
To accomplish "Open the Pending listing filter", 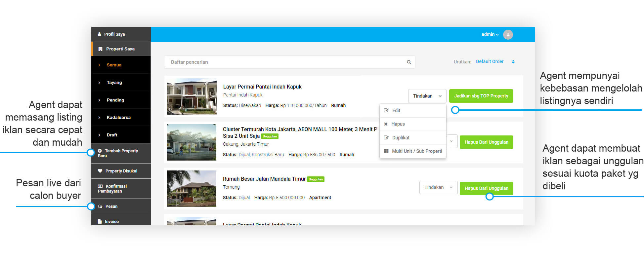I will click(121, 100).
